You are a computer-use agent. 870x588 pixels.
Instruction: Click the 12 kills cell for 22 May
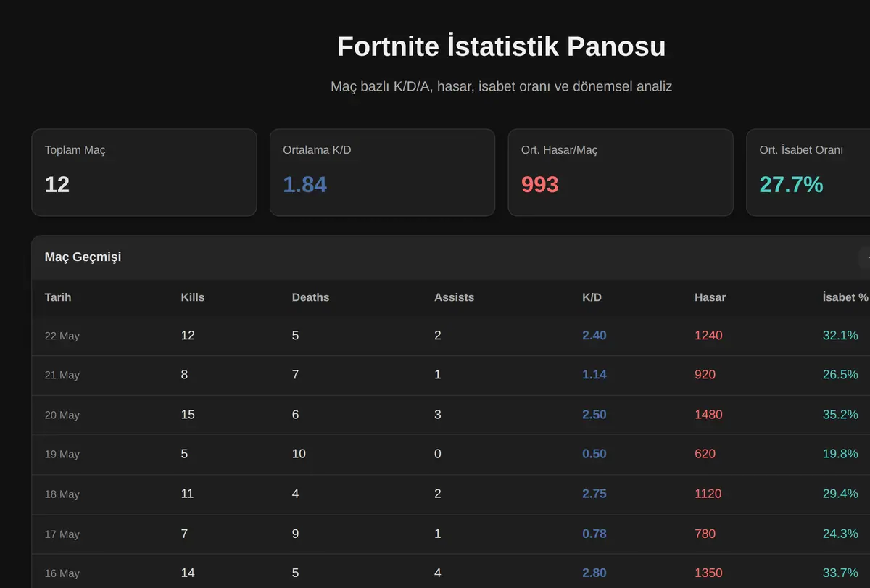point(188,335)
